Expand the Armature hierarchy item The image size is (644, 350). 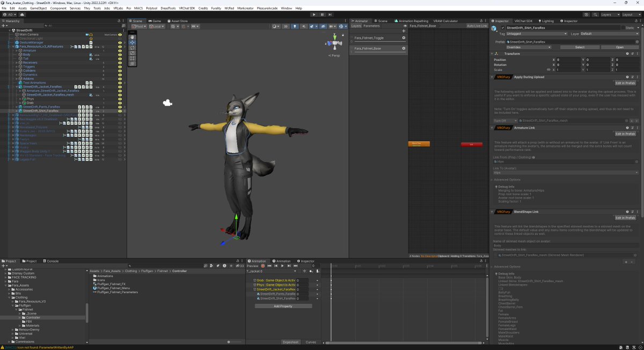pyautogui.click(x=17, y=50)
